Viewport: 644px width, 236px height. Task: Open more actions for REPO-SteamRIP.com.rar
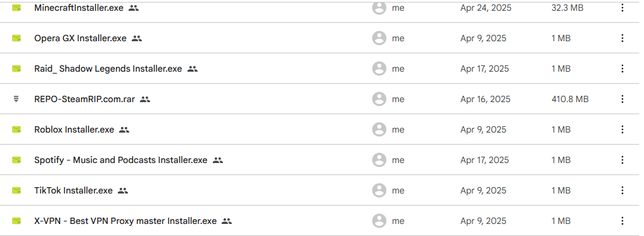point(622,99)
